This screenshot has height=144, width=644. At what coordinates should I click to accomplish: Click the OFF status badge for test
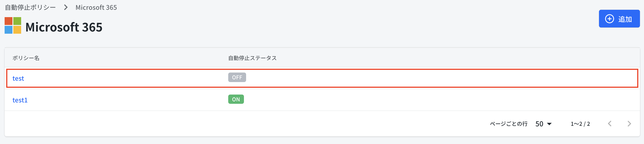click(237, 77)
